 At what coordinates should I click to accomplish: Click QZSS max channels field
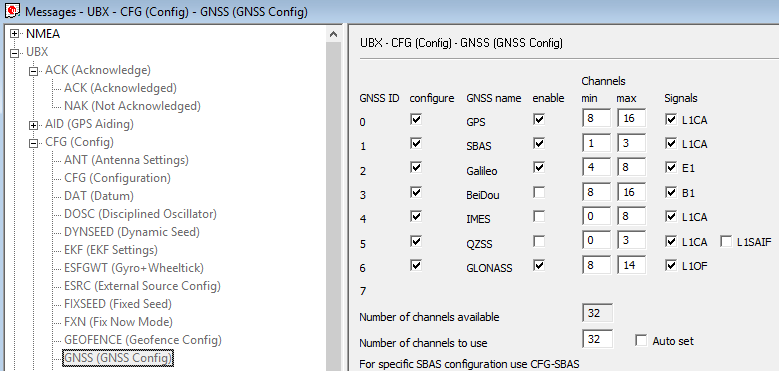click(x=631, y=240)
